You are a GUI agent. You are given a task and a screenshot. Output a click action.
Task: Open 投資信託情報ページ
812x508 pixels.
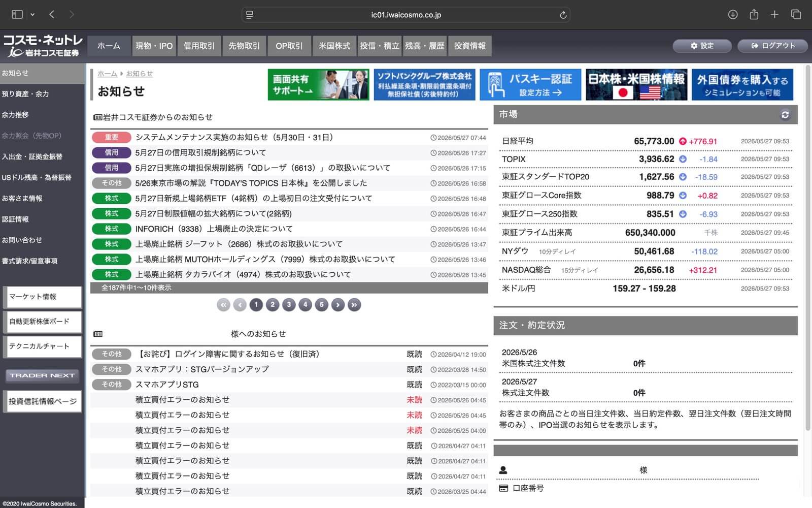click(43, 401)
